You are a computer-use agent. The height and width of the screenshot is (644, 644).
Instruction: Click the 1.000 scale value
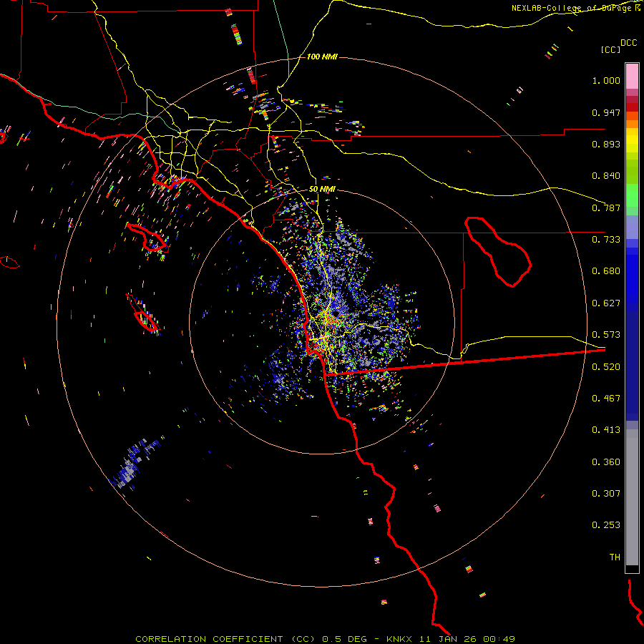click(x=606, y=80)
